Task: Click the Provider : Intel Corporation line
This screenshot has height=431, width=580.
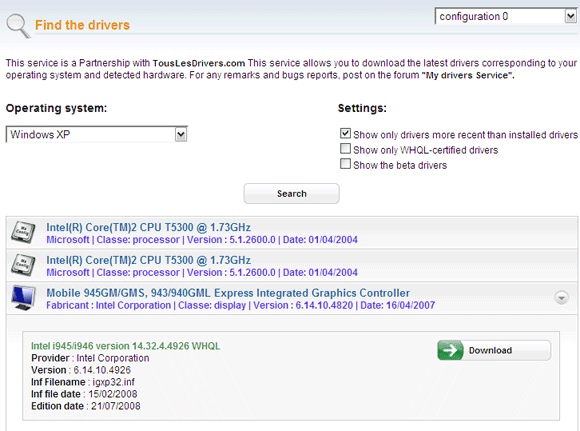Action: pyautogui.click(x=90, y=358)
